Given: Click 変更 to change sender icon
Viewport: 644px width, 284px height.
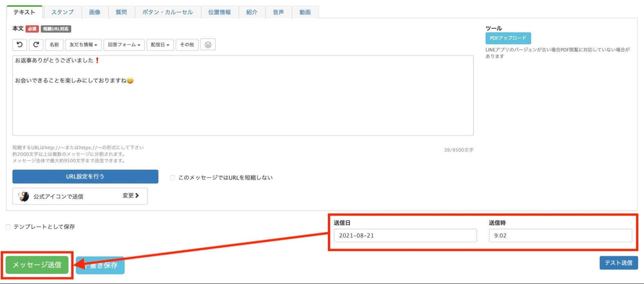Looking at the screenshot, I should pyautogui.click(x=130, y=195).
